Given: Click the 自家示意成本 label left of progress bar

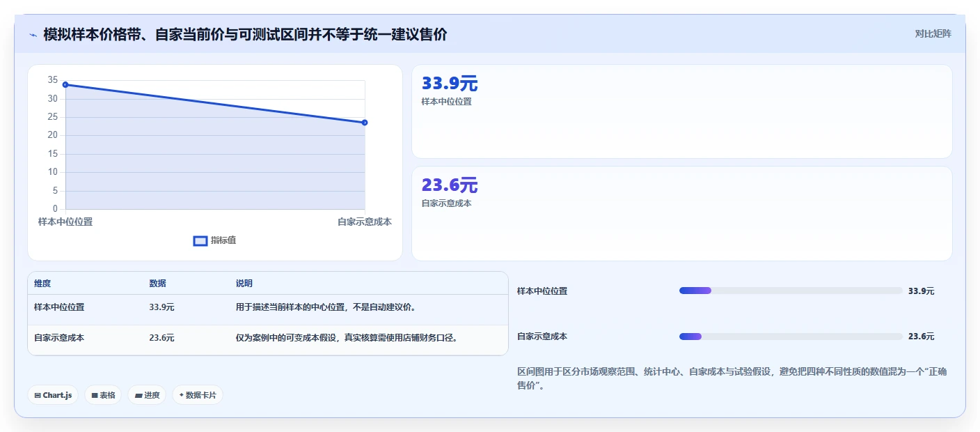Looking at the screenshot, I should click(542, 337).
